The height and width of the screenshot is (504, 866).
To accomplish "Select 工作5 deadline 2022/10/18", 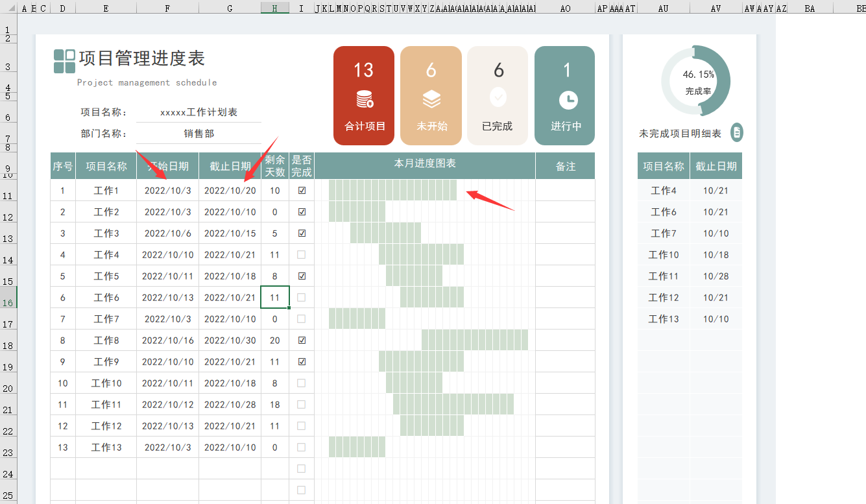I will 230,276.
